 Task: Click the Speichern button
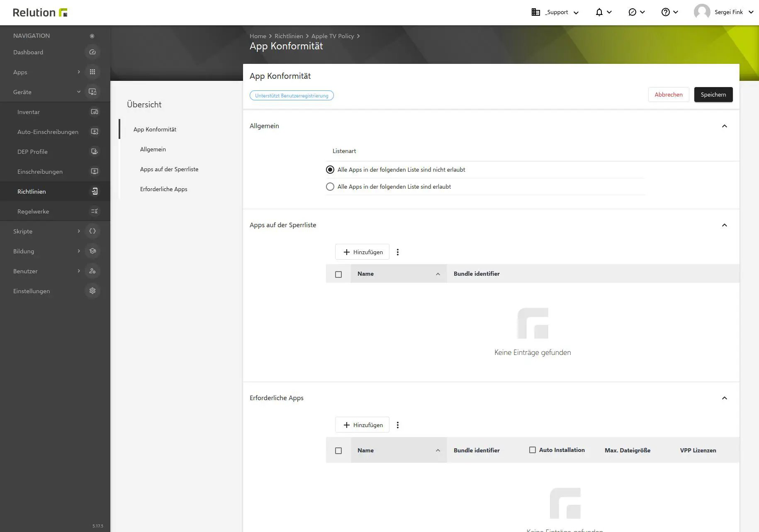pos(713,95)
